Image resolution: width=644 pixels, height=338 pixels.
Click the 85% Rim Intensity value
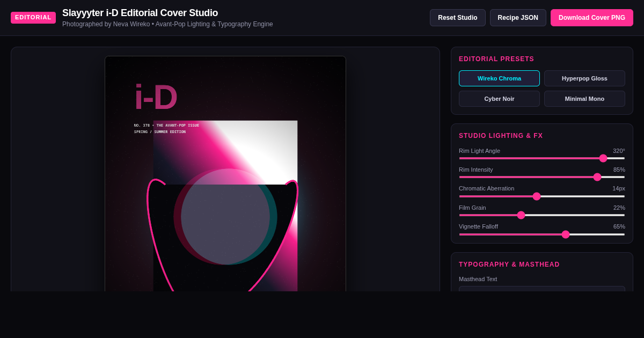coord(619,170)
